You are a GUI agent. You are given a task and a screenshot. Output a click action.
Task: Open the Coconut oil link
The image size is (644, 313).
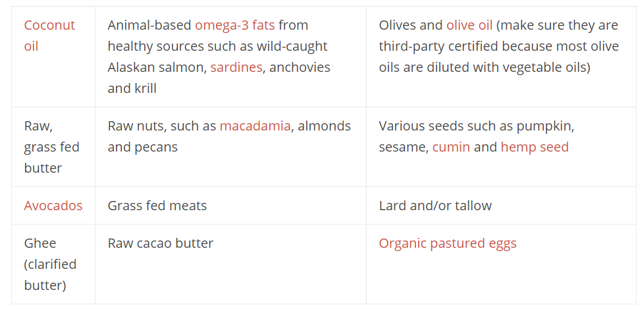[x=49, y=36]
